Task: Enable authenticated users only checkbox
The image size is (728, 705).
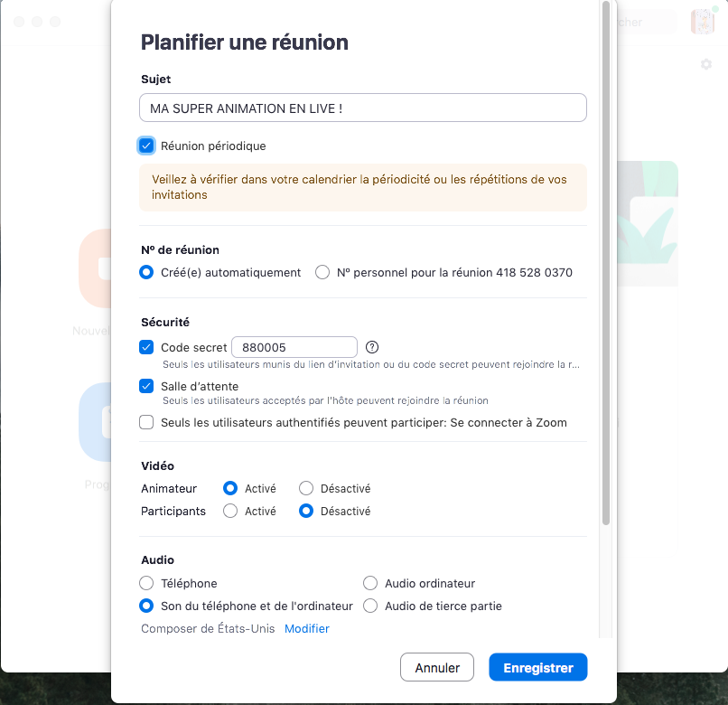Action: tap(146, 422)
